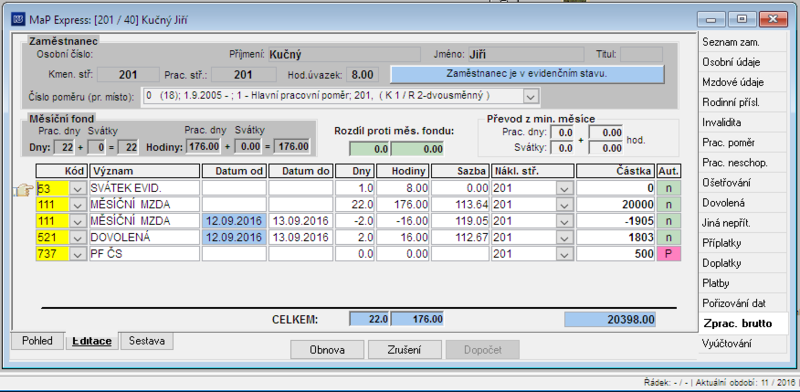Click the Dopočet button
The width and height of the screenshot is (800, 392).
[x=483, y=350]
